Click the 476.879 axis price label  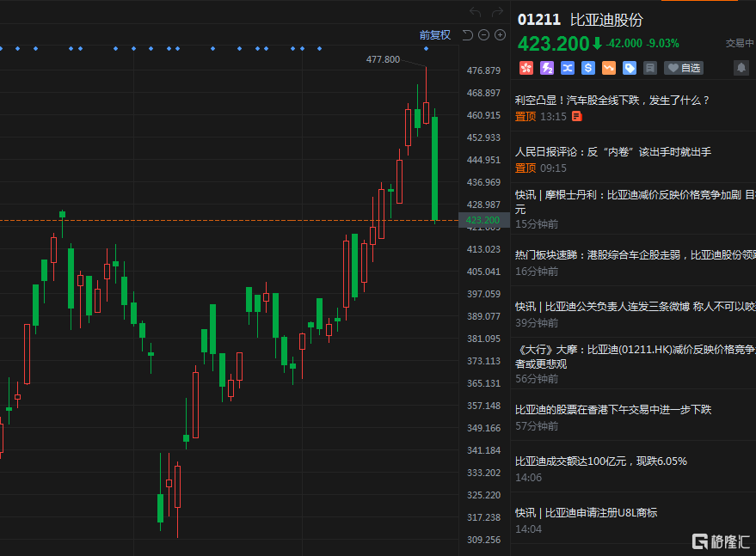(x=483, y=70)
